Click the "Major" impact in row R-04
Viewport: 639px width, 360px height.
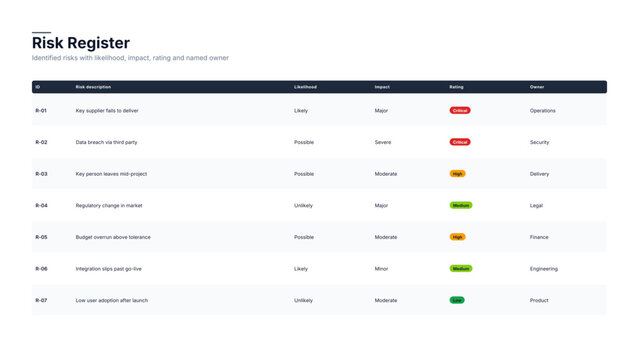[381, 205]
